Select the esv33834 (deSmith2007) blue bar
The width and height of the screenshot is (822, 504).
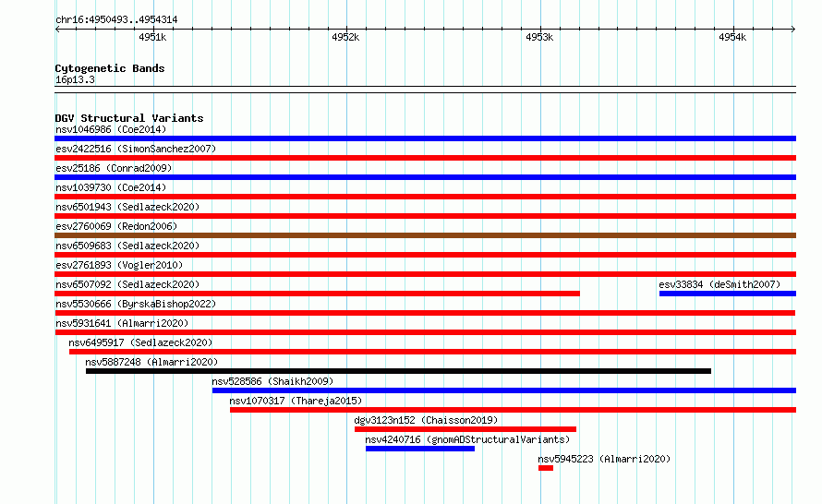point(728,294)
